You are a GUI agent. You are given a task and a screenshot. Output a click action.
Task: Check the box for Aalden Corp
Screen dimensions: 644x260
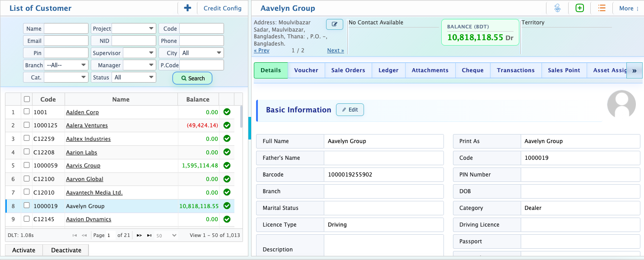pyautogui.click(x=27, y=111)
